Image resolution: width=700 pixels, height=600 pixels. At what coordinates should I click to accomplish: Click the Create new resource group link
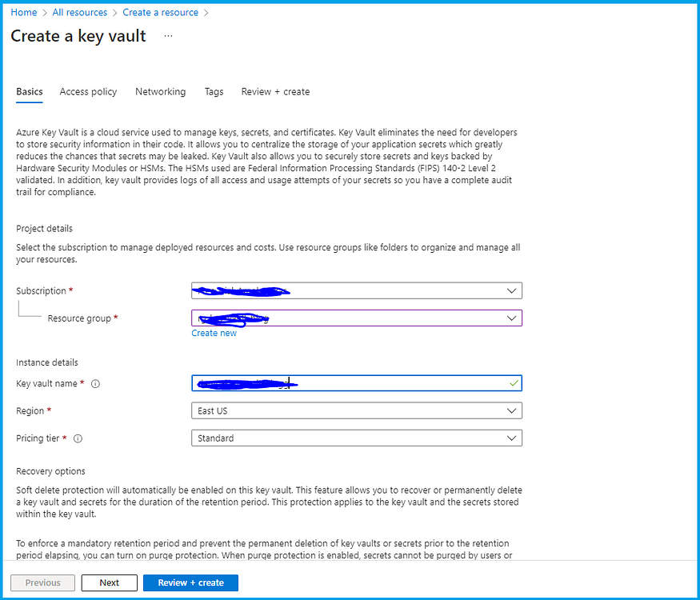click(x=214, y=333)
